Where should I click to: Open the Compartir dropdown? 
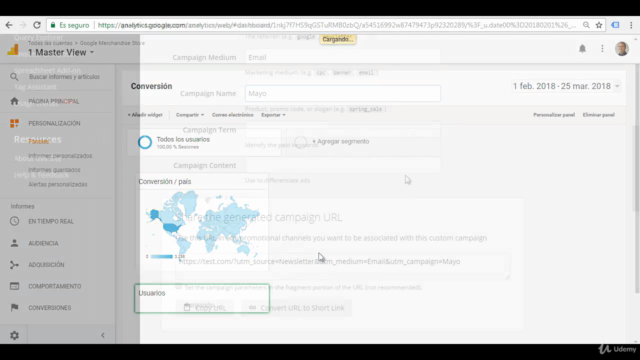click(190, 115)
